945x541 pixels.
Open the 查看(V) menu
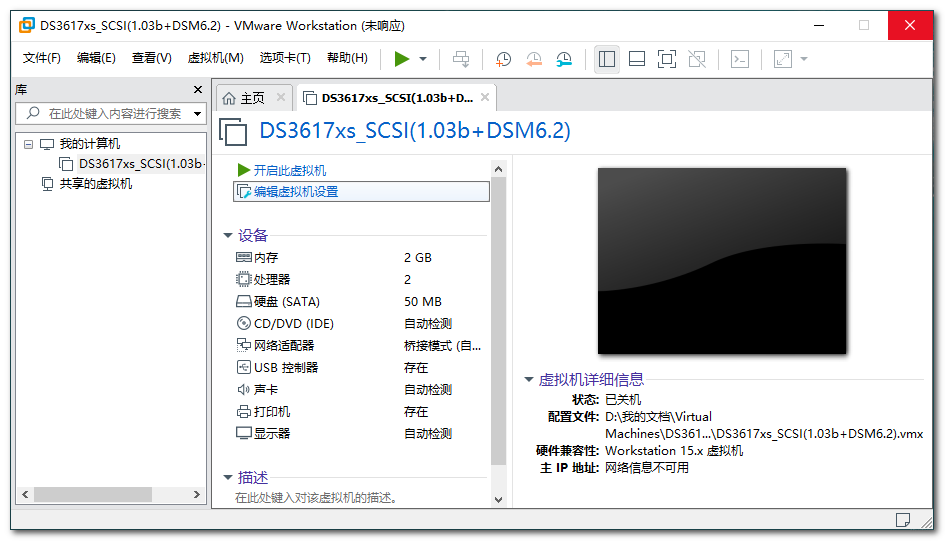[152, 58]
